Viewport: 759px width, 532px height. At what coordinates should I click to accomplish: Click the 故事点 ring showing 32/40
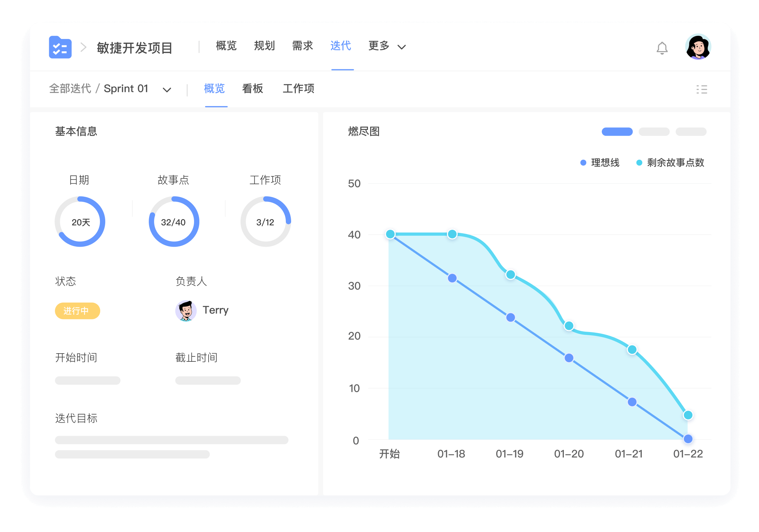click(174, 222)
